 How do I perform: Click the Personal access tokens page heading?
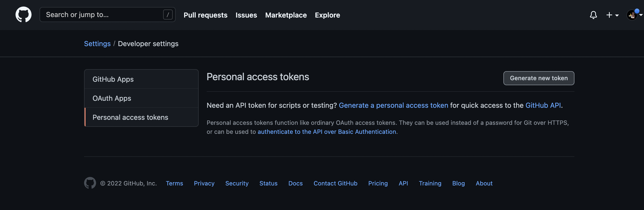(x=258, y=77)
